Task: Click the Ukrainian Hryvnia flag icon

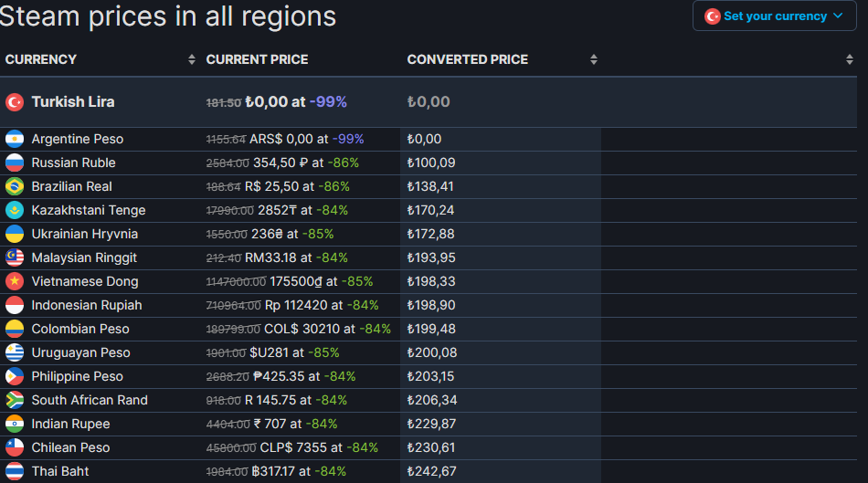Action: [x=15, y=234]
